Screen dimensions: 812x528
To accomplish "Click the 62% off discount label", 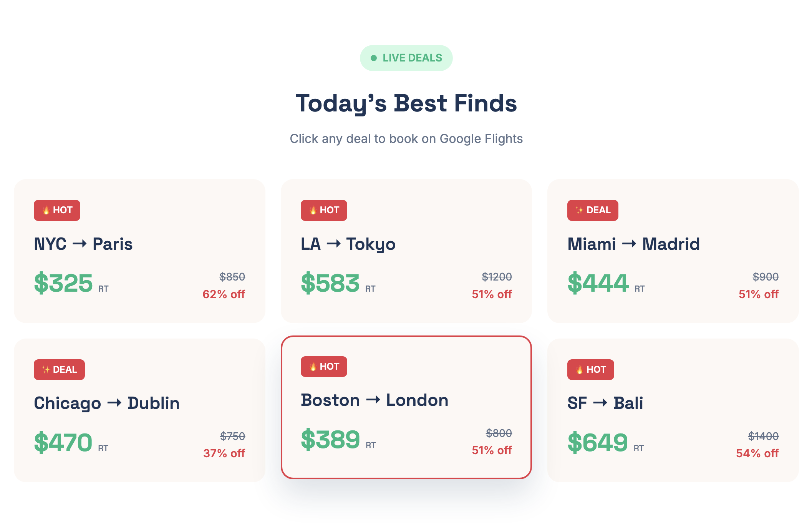I will tap(224, 294).
